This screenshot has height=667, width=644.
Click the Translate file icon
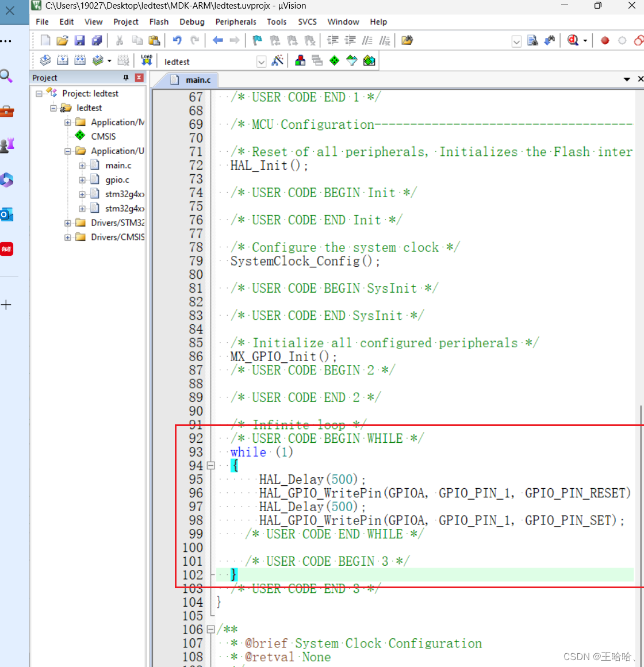(45, 61)
